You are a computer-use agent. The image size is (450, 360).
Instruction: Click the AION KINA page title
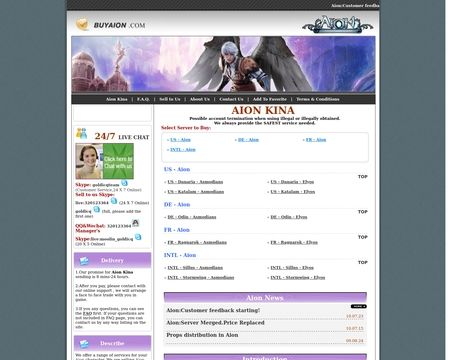pos(263,110)
